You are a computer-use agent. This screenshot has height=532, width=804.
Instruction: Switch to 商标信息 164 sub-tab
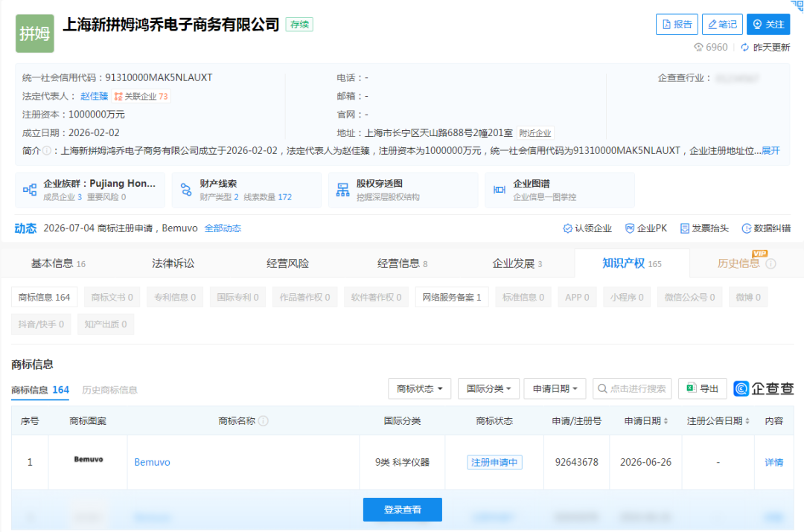[x=40, y=390]
